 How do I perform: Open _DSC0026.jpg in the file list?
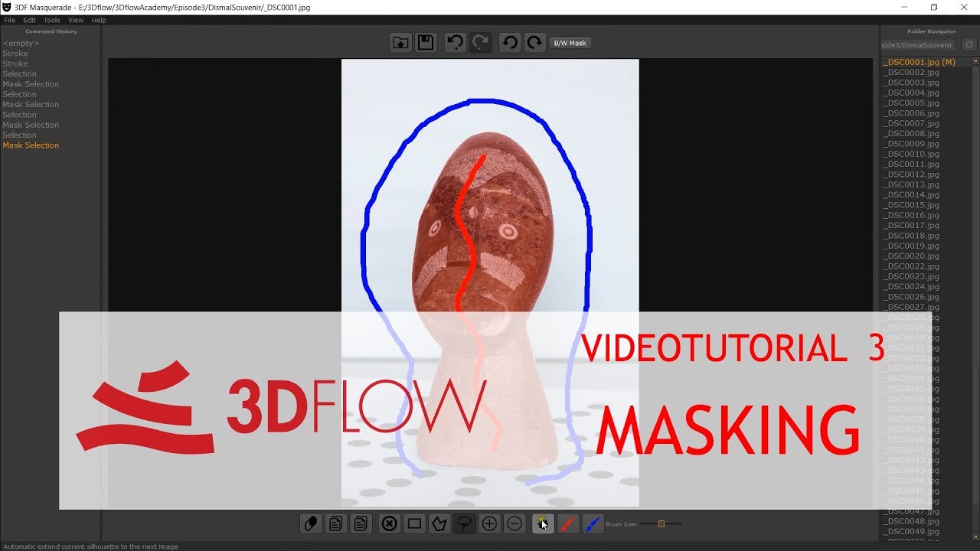coord(911,297)
